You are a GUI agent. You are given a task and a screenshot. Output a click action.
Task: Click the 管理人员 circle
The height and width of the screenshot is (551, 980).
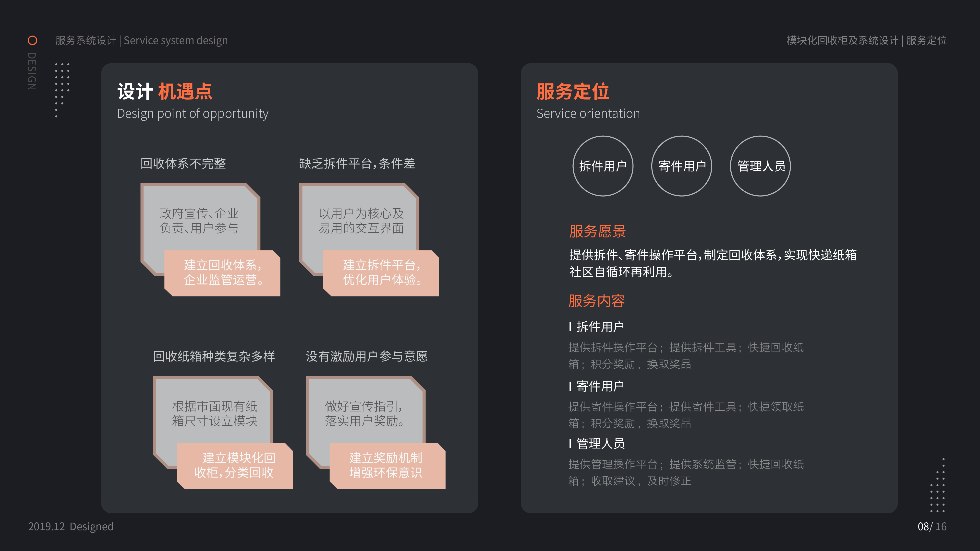click(761, 166)
